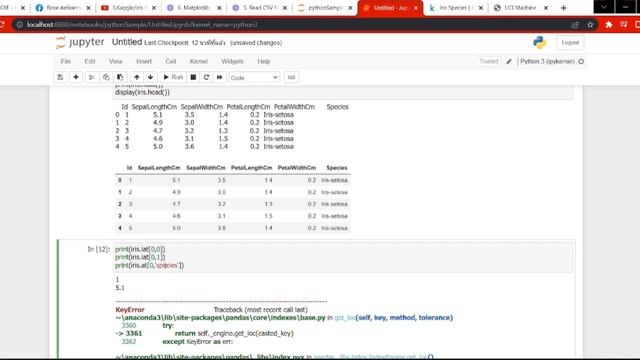Select Species header in rendered table

(337, 168)
